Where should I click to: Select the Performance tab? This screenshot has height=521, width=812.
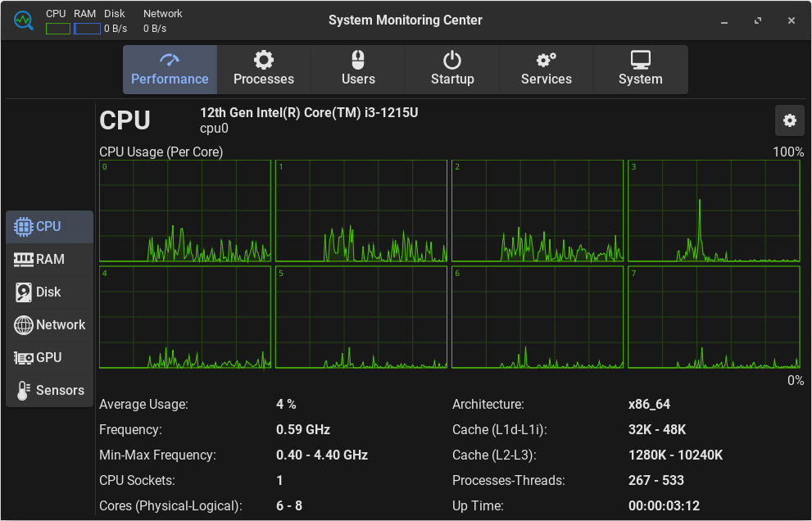coord(170,70)
